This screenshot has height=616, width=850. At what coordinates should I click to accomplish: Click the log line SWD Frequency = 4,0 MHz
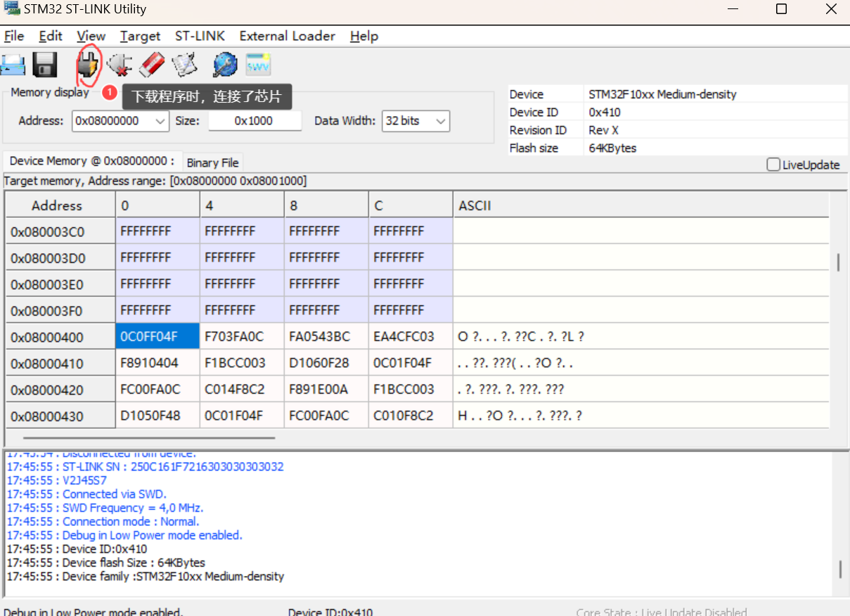pyautogui.click(x=105, y=508)
